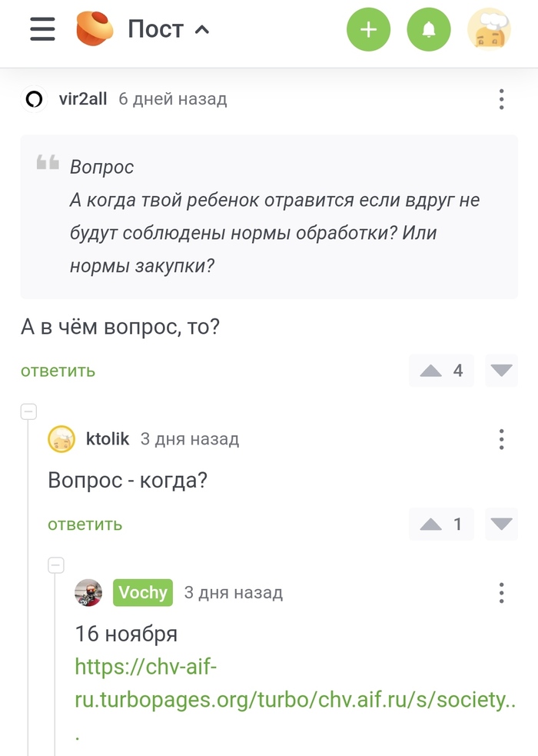Viewport: 538px width, 756px height.
Task: Collapse ktolik's comment thread
Action: click(28, 411)
